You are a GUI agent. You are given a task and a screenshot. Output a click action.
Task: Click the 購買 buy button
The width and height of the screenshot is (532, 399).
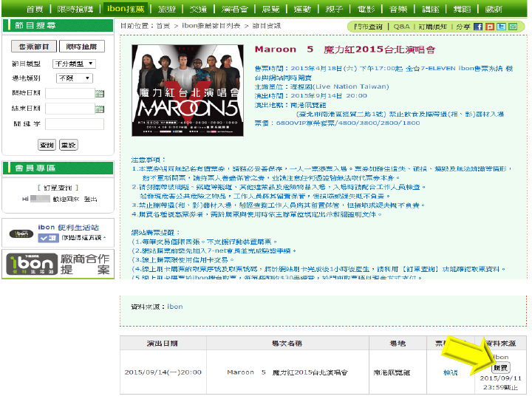coord(500,368)
